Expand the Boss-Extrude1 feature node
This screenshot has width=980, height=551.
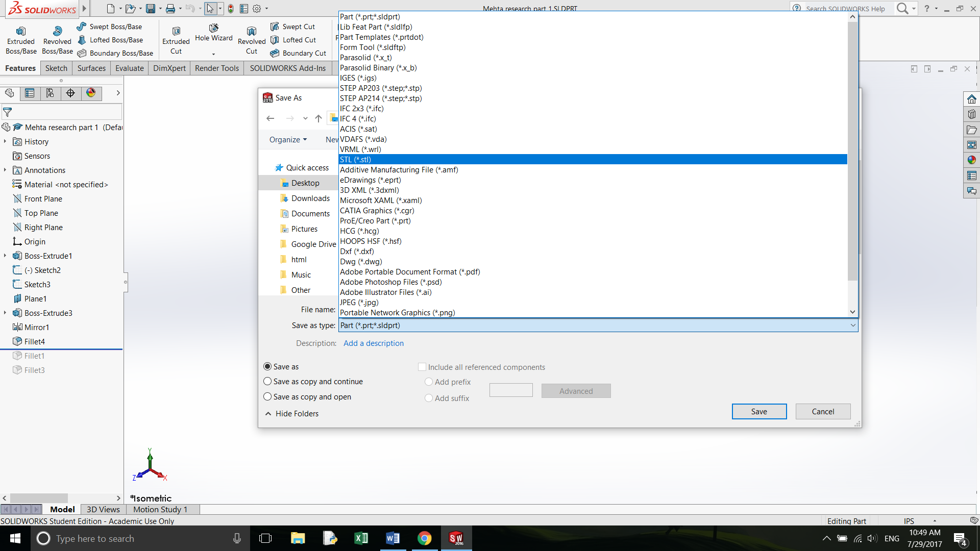(5, 256)
